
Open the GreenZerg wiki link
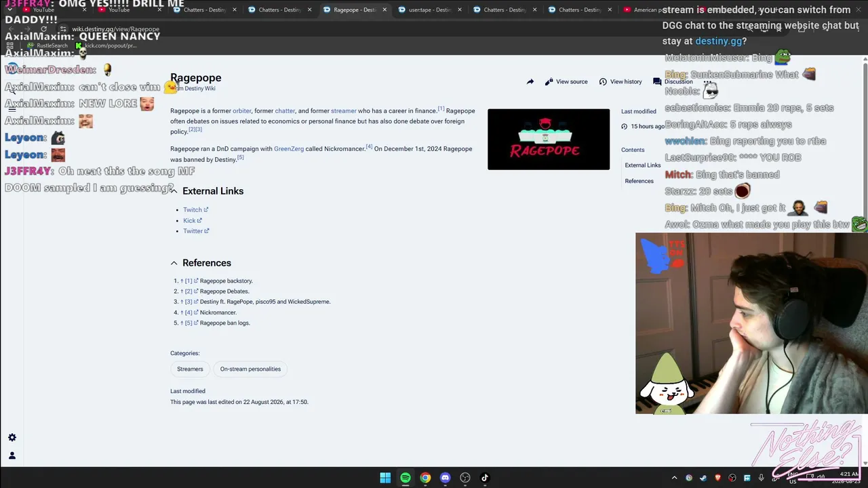[x=289, y=149]
